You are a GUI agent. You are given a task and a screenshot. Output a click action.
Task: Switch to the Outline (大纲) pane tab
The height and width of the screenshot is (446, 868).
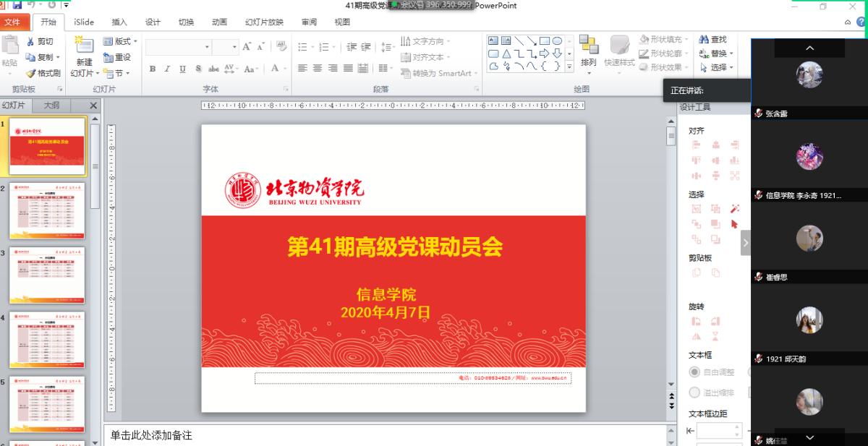point(52,106)
